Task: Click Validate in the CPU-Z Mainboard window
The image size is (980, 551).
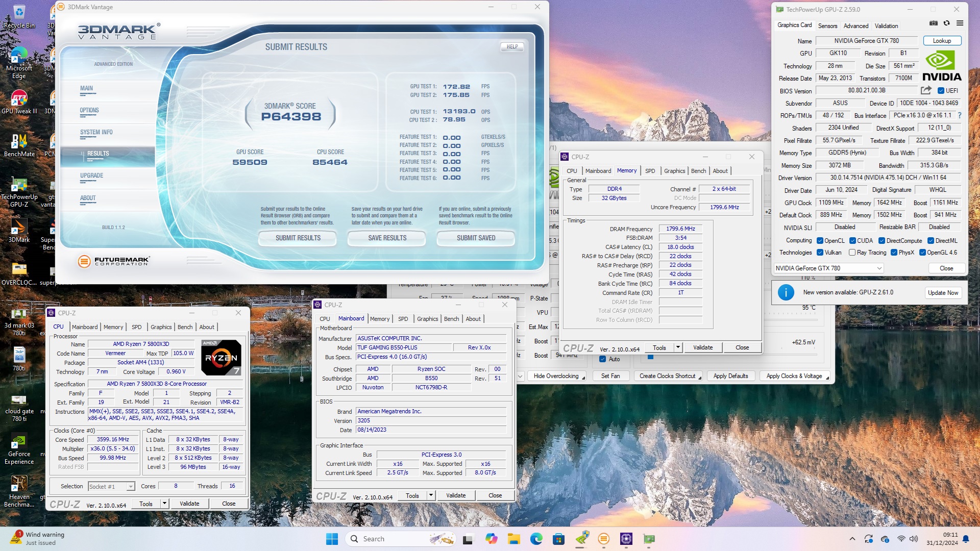Action: point(456,495)
